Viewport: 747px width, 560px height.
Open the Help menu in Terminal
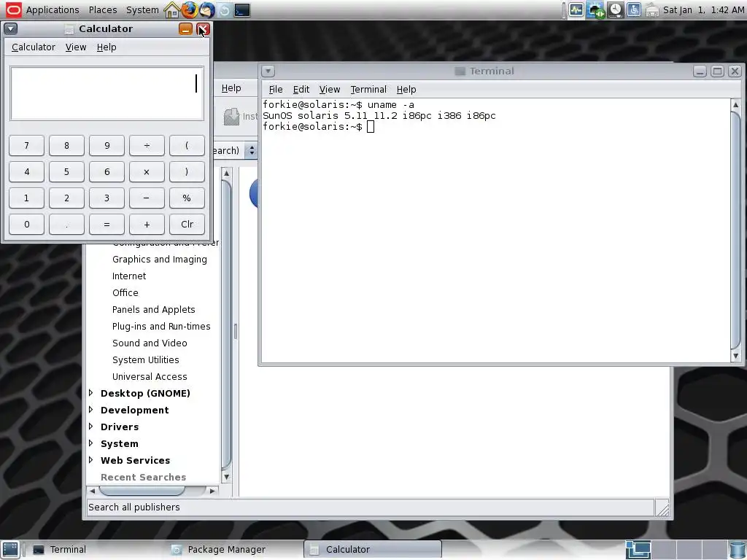406,90
